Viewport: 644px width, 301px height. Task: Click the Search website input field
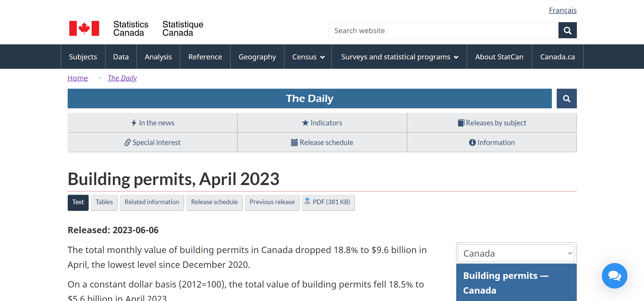[444, 31]
